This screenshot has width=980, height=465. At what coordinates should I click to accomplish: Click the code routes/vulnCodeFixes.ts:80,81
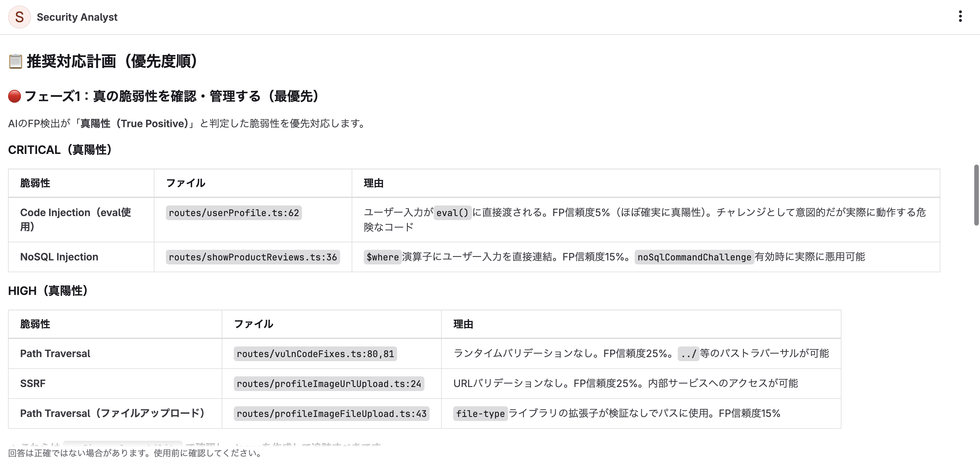[315, 354]
